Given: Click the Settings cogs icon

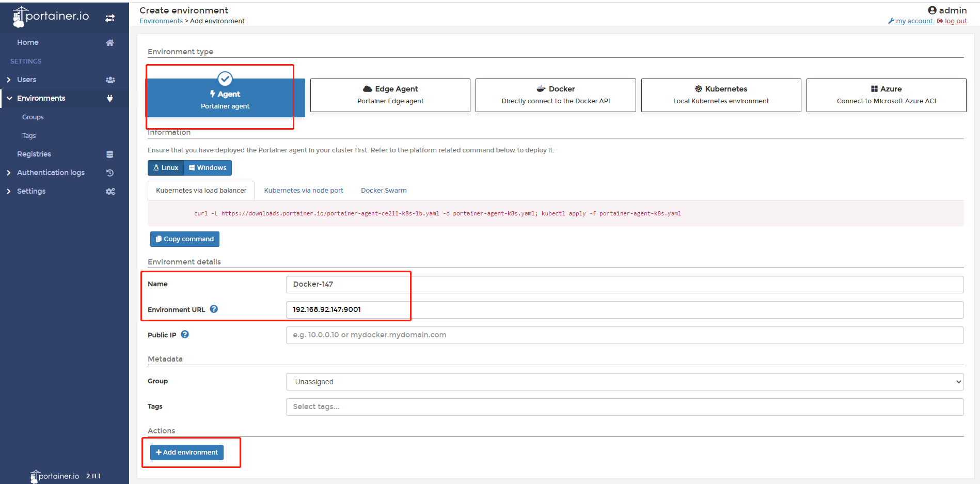Looking at the screenshot, I should click(x=110, y=191).
